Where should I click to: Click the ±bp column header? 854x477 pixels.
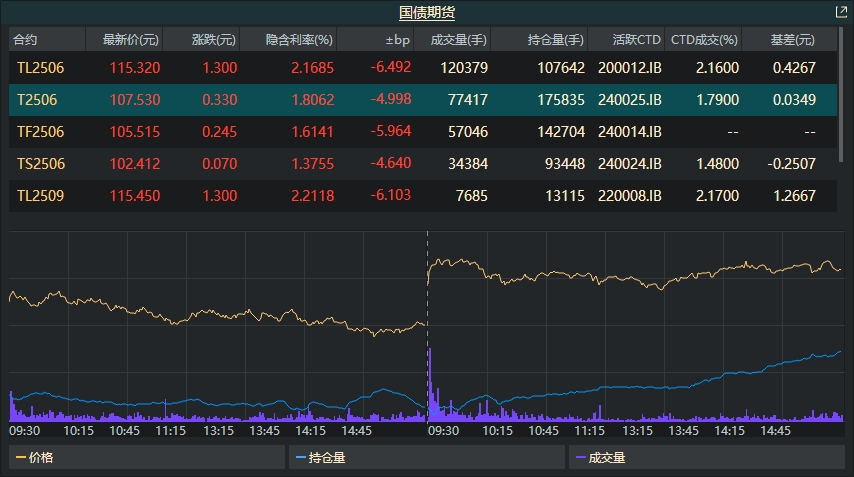(397, 40)
